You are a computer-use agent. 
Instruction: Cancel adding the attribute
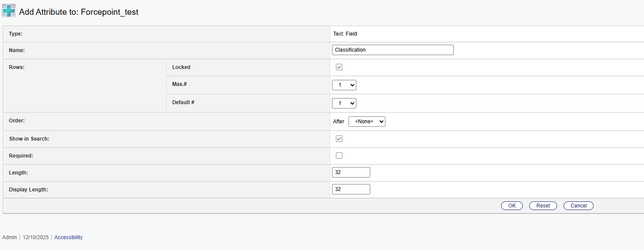coord(578,206)
